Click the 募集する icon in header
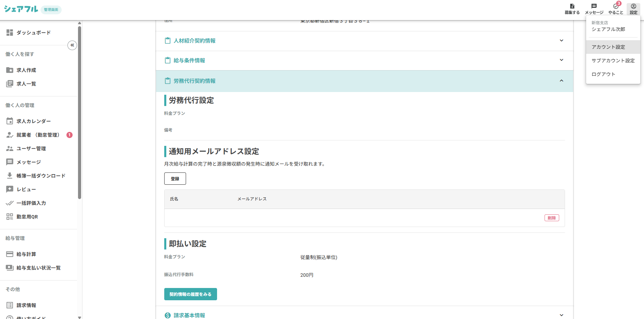This screenshot has width=644, height=319. (572, 9)
